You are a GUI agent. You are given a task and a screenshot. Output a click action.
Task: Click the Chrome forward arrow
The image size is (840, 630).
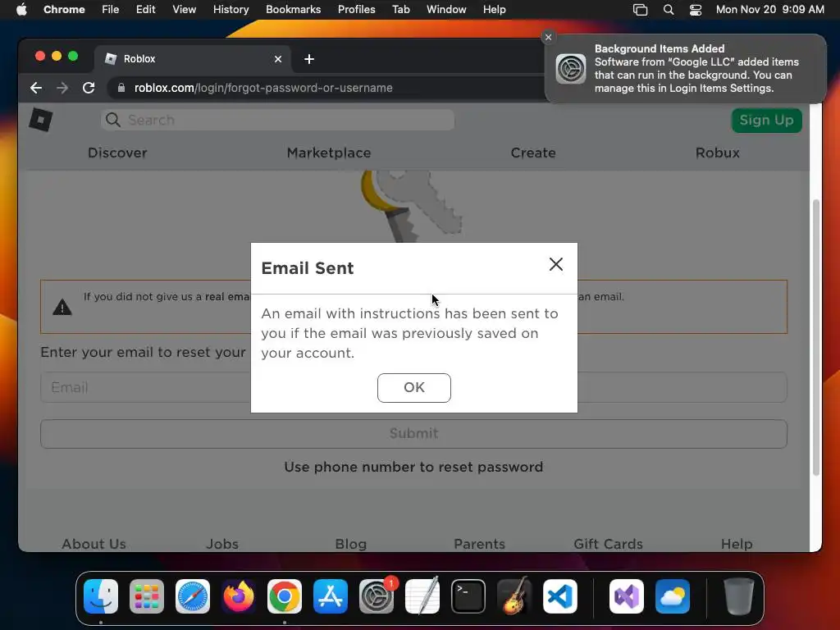(x=62, y=88)
